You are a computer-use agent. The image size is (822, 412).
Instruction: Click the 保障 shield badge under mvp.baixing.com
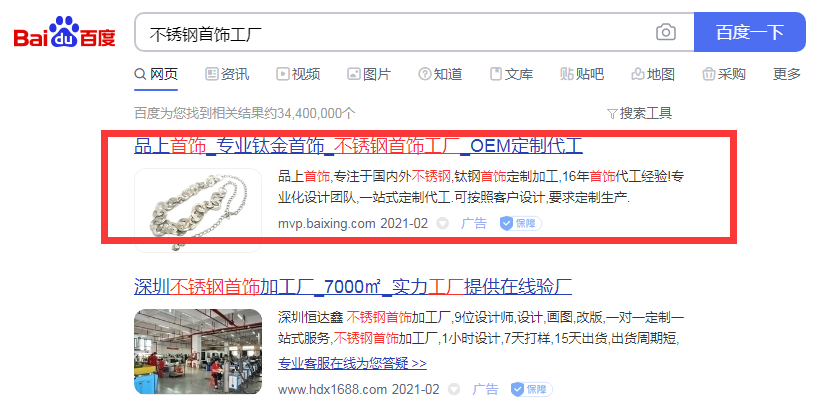(521, 224)
